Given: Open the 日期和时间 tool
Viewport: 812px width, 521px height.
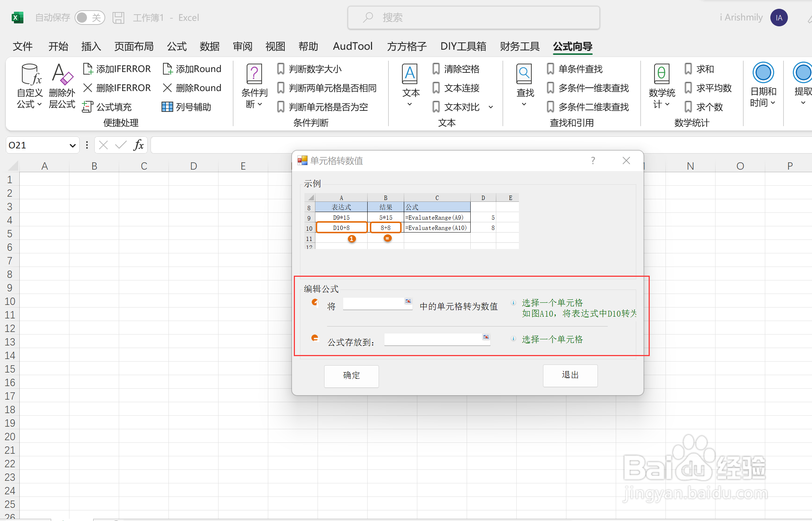Looking at the screenshot, I should 763,85.
